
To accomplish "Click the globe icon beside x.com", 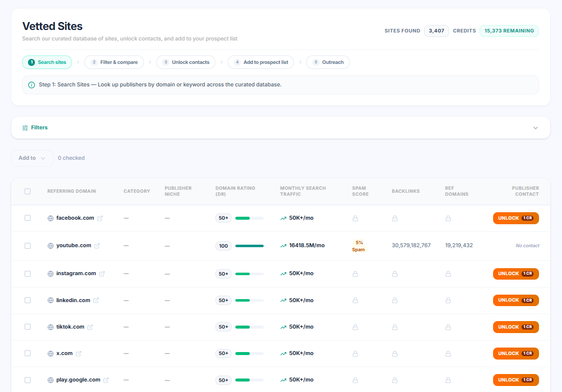I will pos(50,354).
